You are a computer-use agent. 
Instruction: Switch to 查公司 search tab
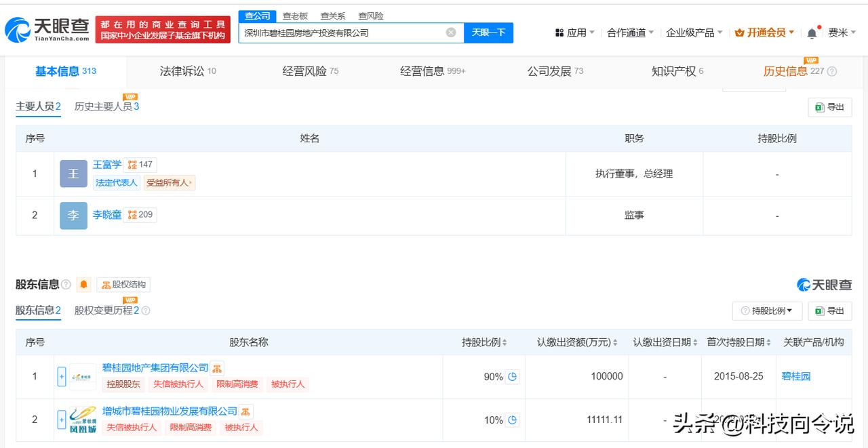258,16
